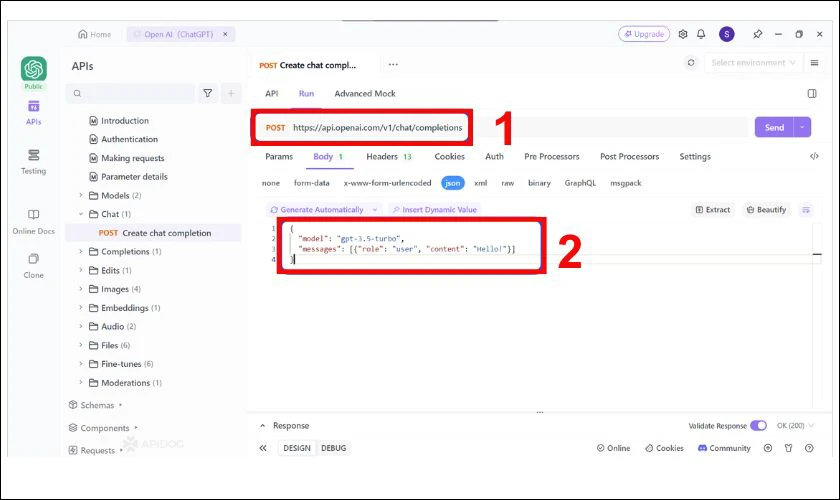Select the xml body type
The image size is (840, 500).
pos(481,183)
